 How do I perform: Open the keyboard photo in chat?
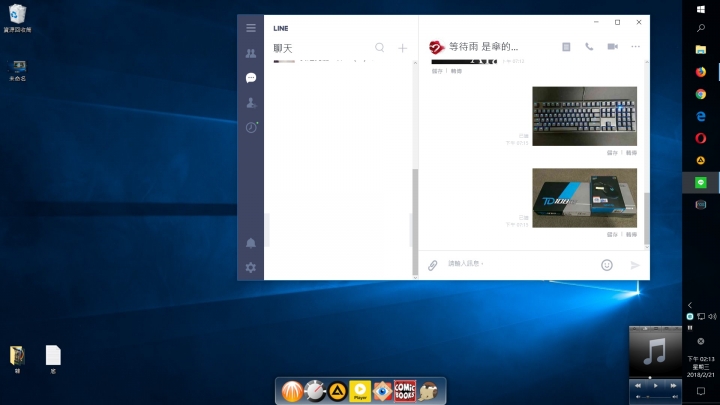point(585,116)
